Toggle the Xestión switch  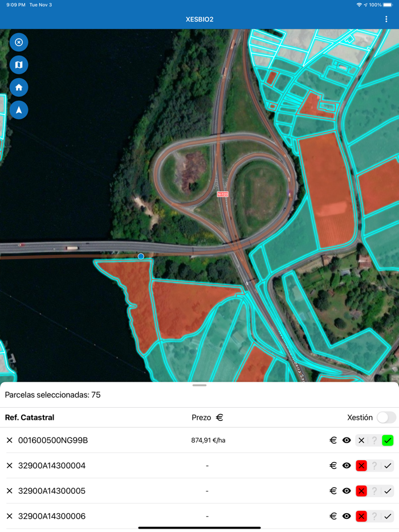[386, 418]
